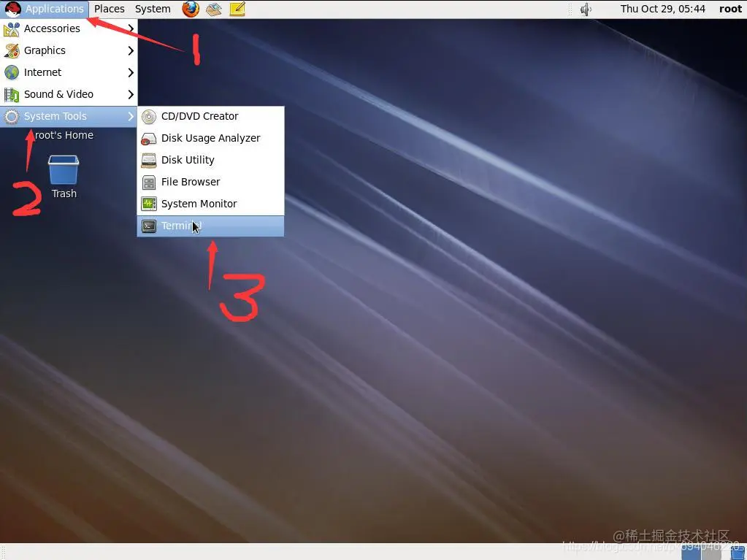
Task: Click the Sound & Video film icon
Action: click(12, 94)
